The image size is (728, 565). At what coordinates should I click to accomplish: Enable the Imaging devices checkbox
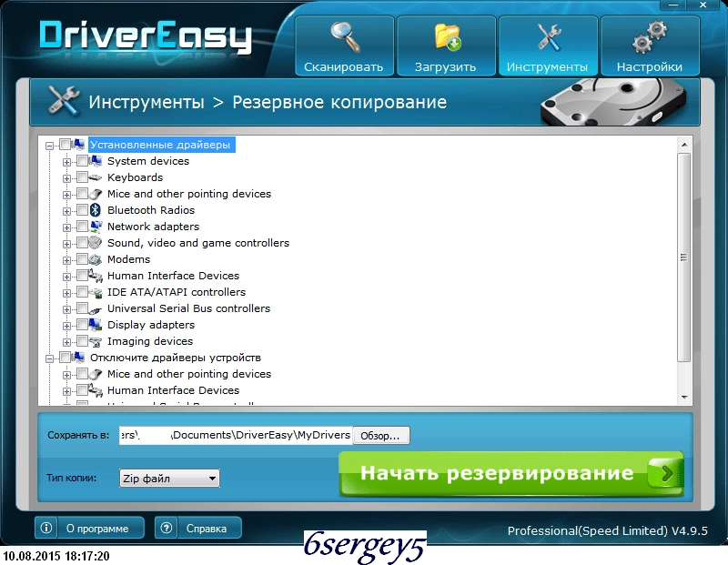(x=82, y=341)
